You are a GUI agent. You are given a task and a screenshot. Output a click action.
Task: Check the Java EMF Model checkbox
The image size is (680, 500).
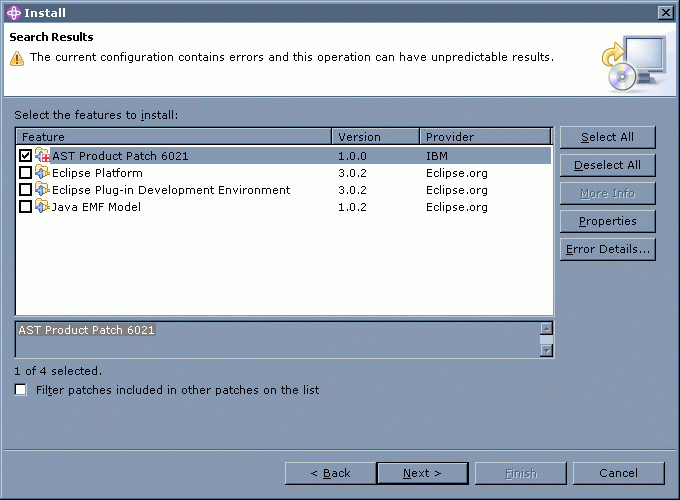coord(25,206)
